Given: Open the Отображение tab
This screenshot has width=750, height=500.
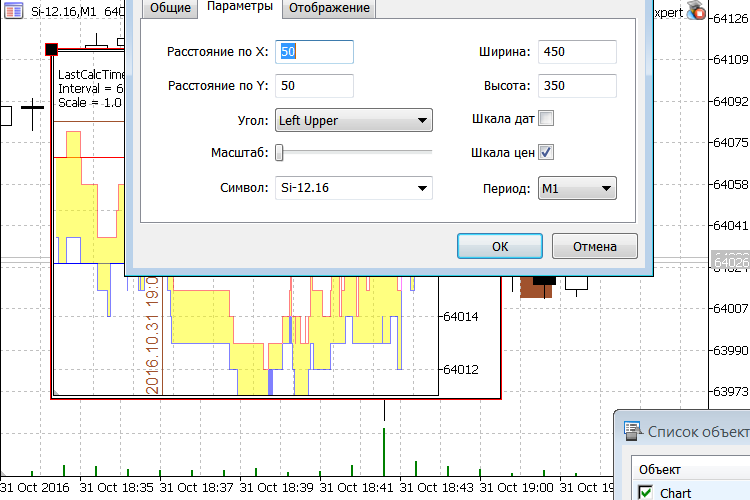Looking at the screenshot, I should [329, 8].
